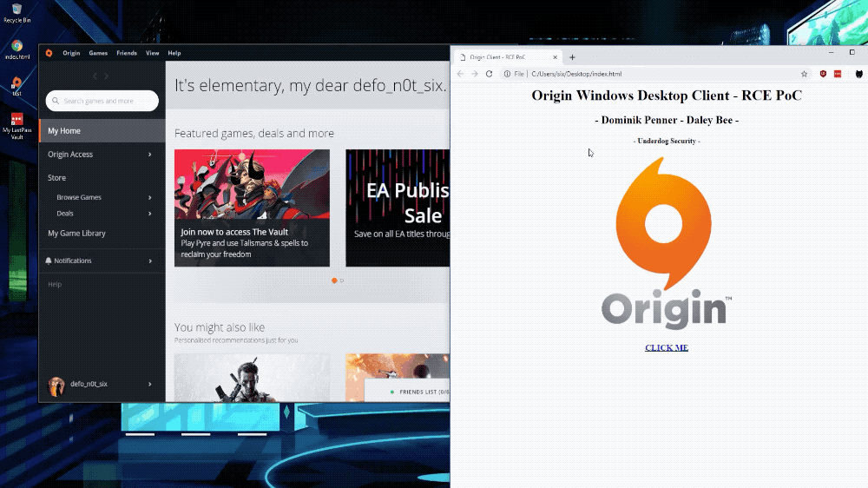This screenshot has height=488, width=868.
Task: Expand the Notifications chevron
Action: click(150, 260)
